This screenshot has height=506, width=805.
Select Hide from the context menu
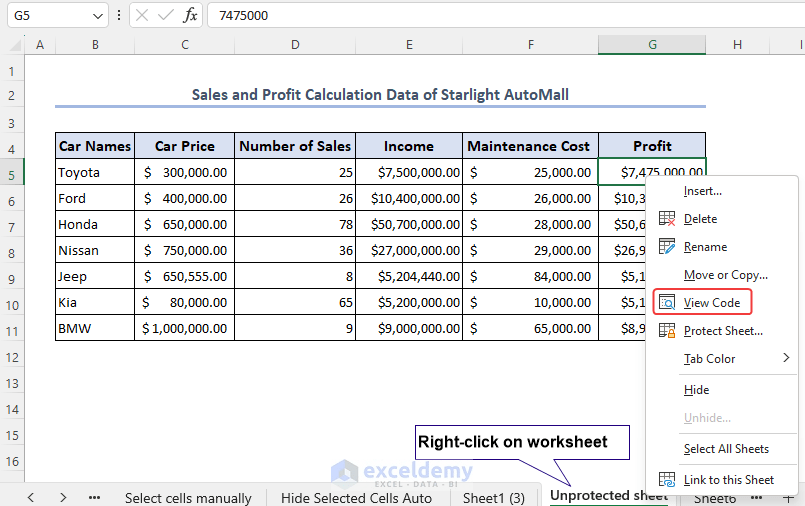point(696,390)
